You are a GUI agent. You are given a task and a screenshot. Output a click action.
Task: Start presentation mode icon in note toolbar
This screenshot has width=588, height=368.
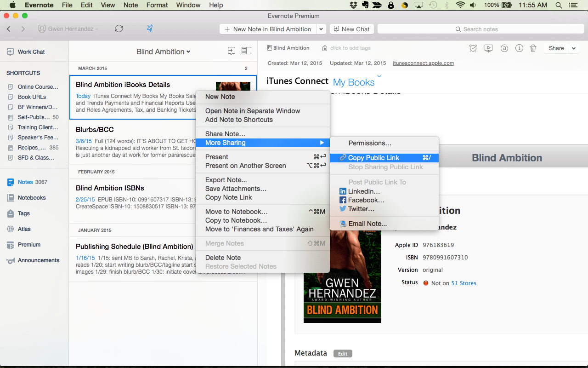pos(488,48)
